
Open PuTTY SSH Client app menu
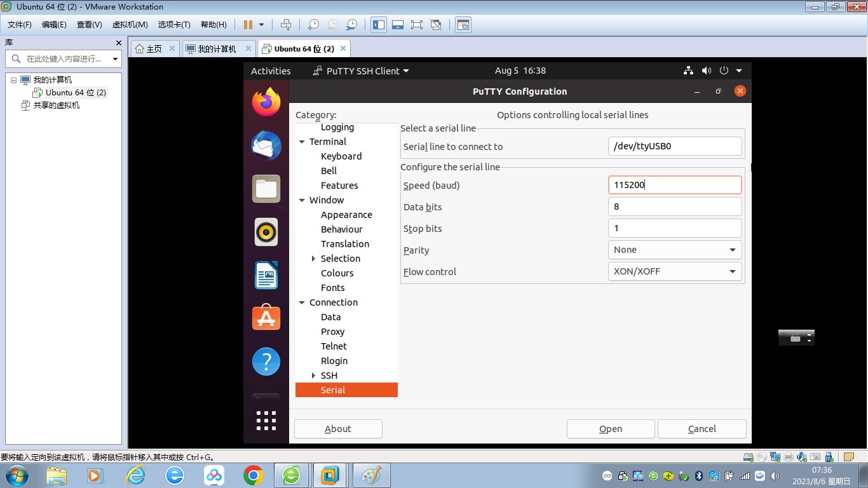(x=361, y=71)
